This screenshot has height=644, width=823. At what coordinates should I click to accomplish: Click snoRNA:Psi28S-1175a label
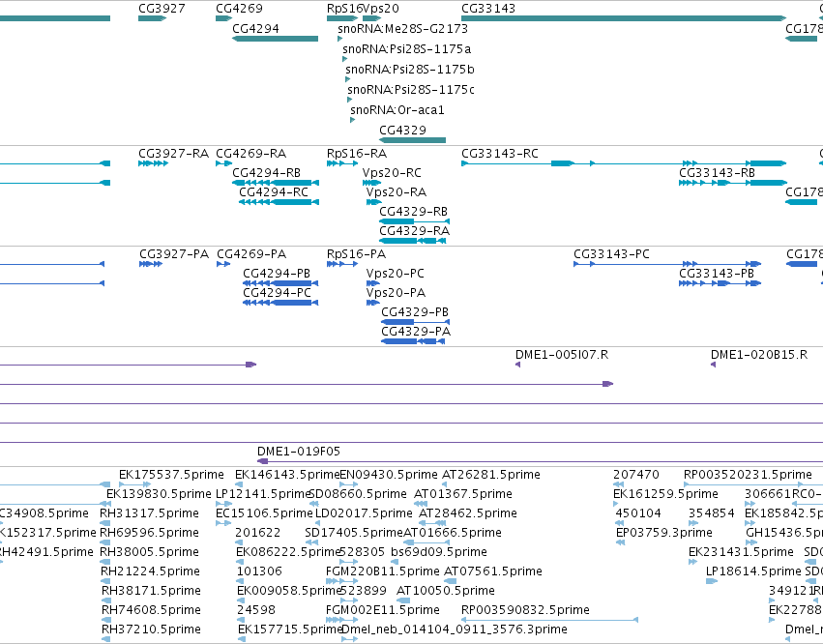407,49
